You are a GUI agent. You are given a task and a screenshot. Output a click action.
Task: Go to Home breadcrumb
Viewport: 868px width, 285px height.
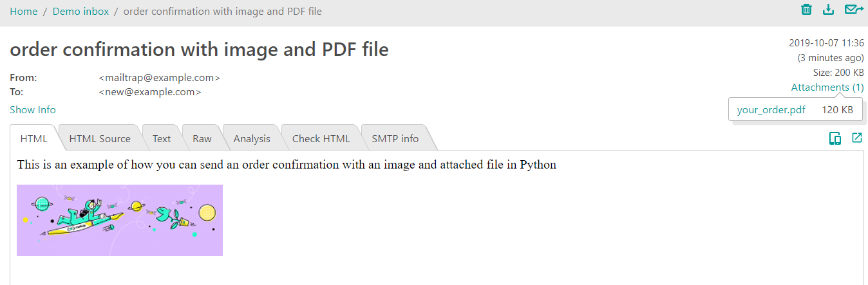click(24, 12)
